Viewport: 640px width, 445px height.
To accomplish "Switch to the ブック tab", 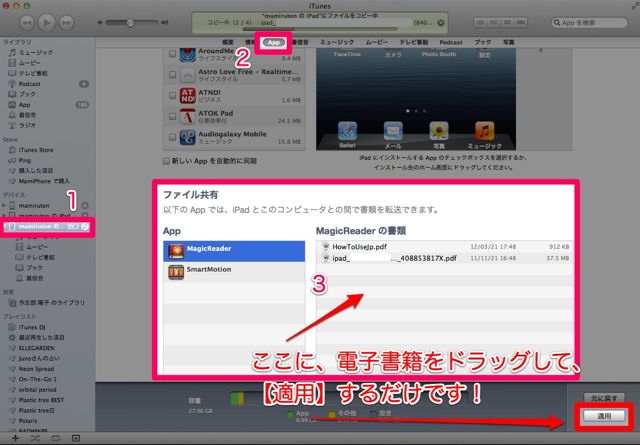I will [x=483, y=42].
